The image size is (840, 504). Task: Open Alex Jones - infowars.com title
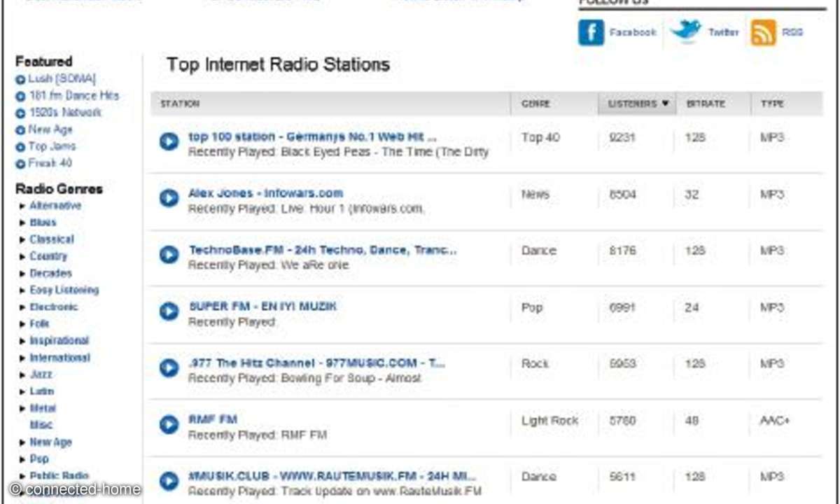(x=266, y=193)
